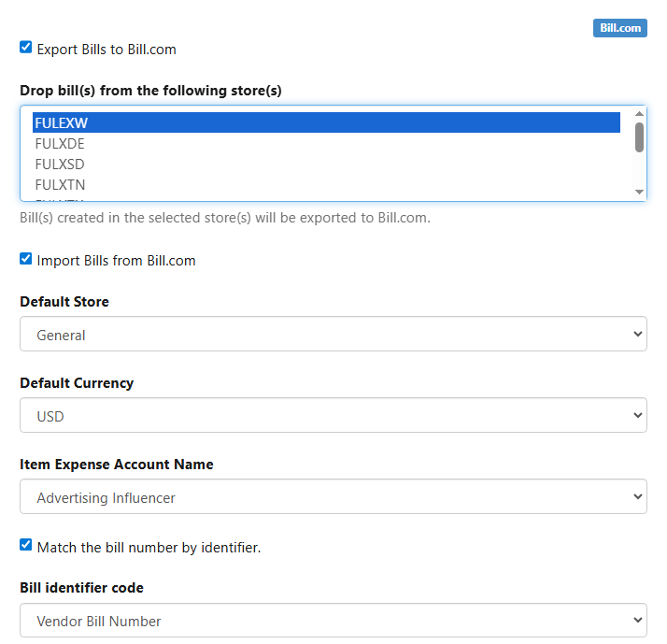Click the store list scroll-up arrow
This screenshot has height=644, width=667.
coord(640,113)
